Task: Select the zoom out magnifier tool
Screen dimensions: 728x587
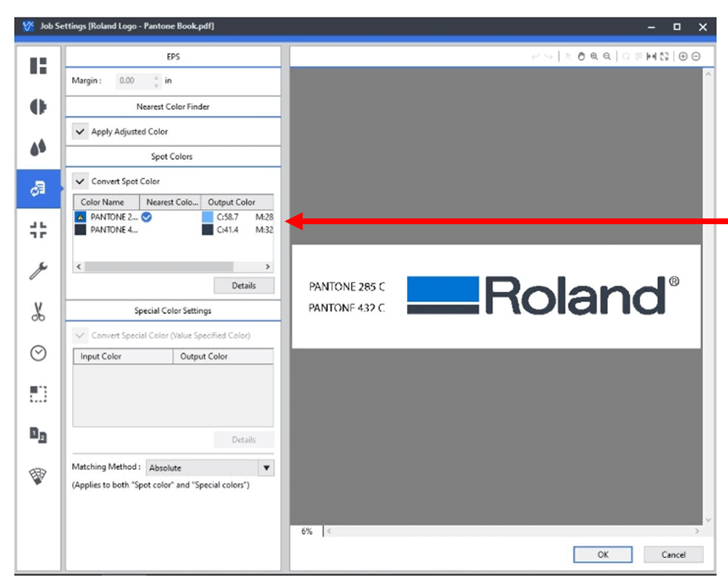Action: [x=607, y=56]
